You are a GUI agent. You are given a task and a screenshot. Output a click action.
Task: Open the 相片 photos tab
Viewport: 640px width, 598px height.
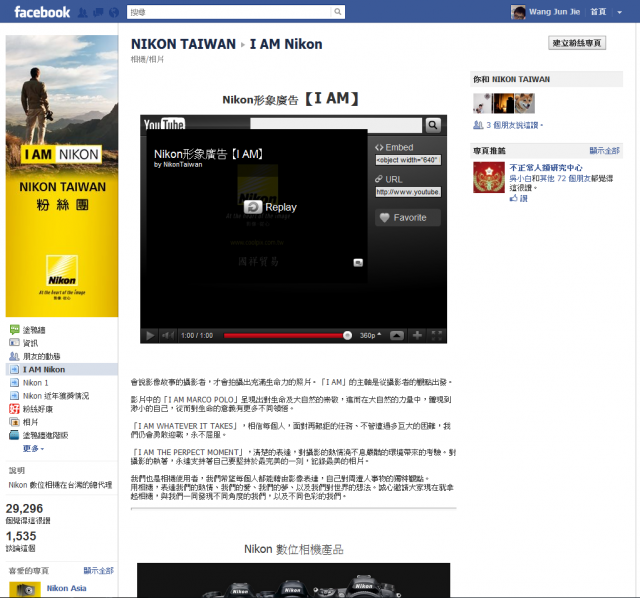(x=30, y=422)
